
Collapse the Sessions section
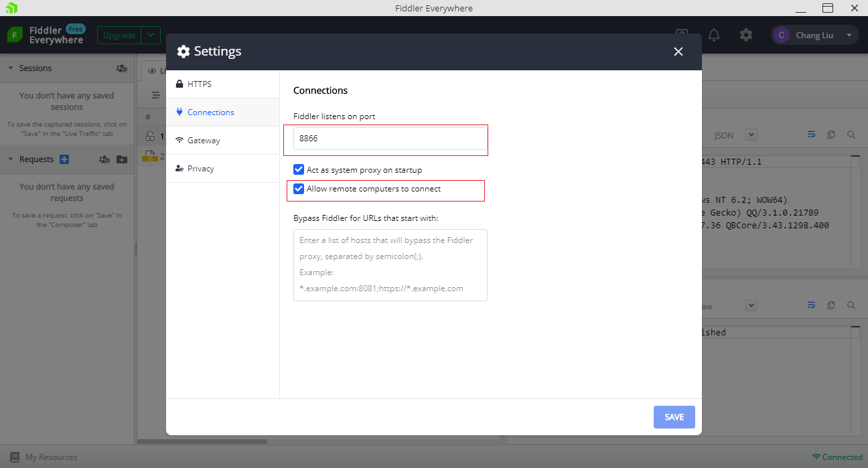(x=11, y=68)
